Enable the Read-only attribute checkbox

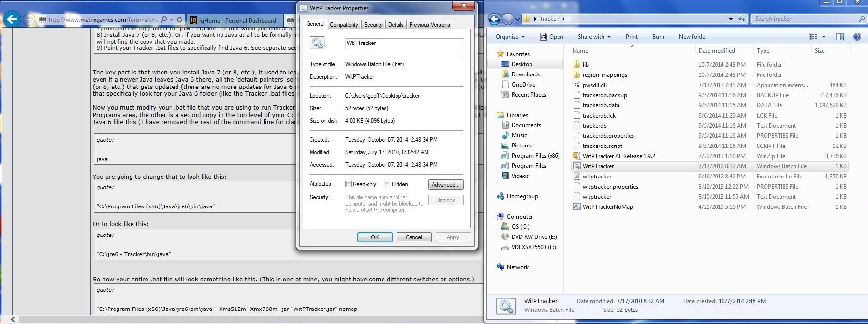348,184
